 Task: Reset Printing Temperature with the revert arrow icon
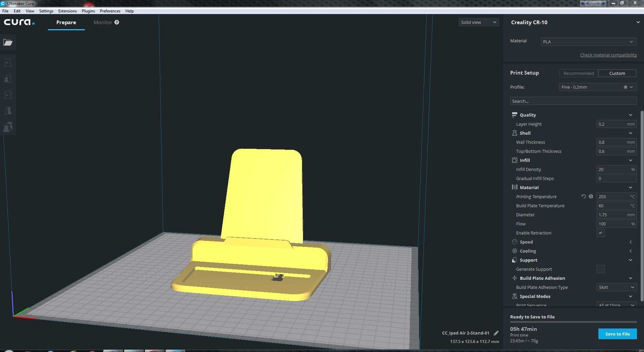(584, 196)
